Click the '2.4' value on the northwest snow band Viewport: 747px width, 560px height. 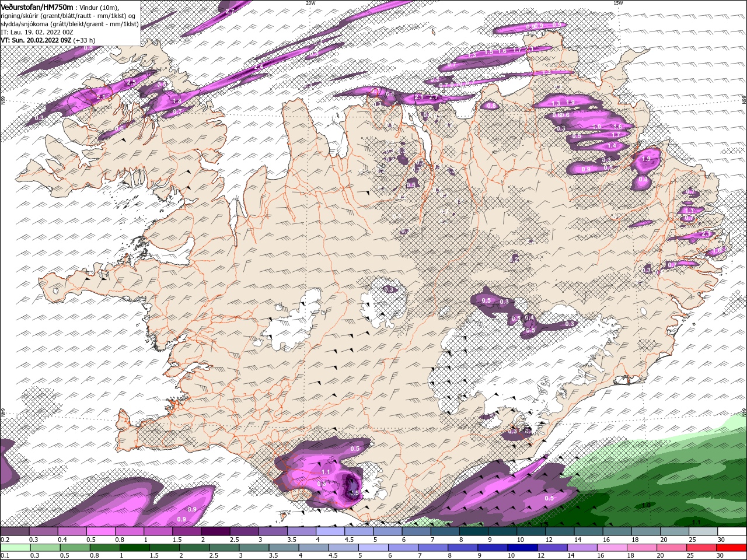pos(259,66)
